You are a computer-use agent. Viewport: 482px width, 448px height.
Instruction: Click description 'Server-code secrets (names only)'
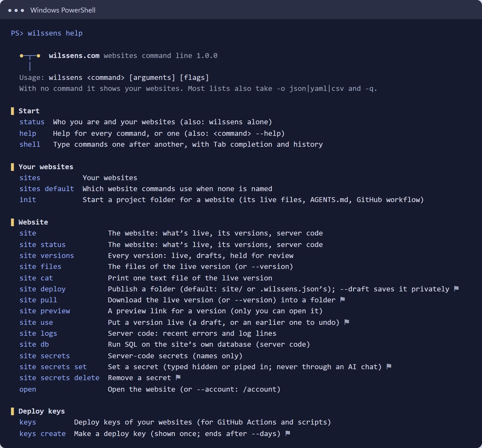pyautogui.click(x=175, y=356)
